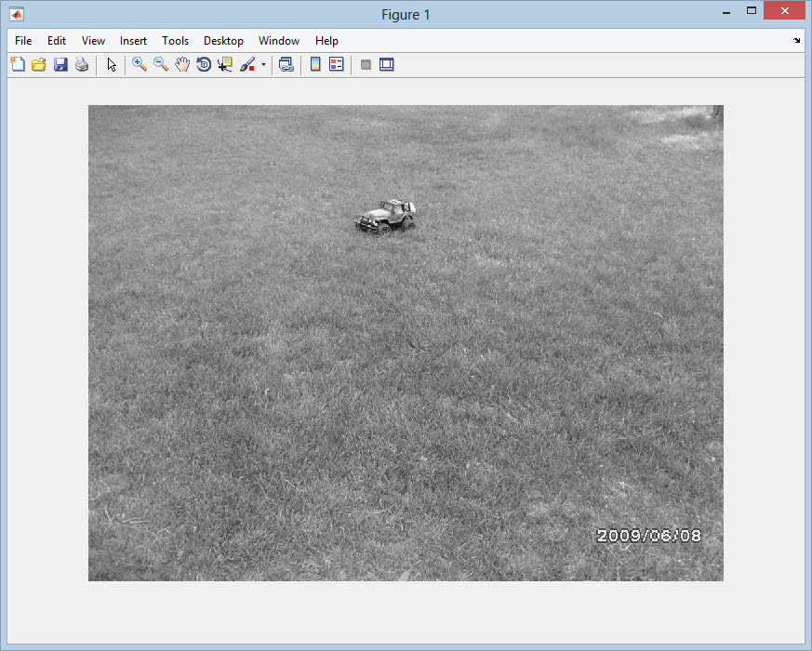Close the Figure 1 window

click(784, 11)
